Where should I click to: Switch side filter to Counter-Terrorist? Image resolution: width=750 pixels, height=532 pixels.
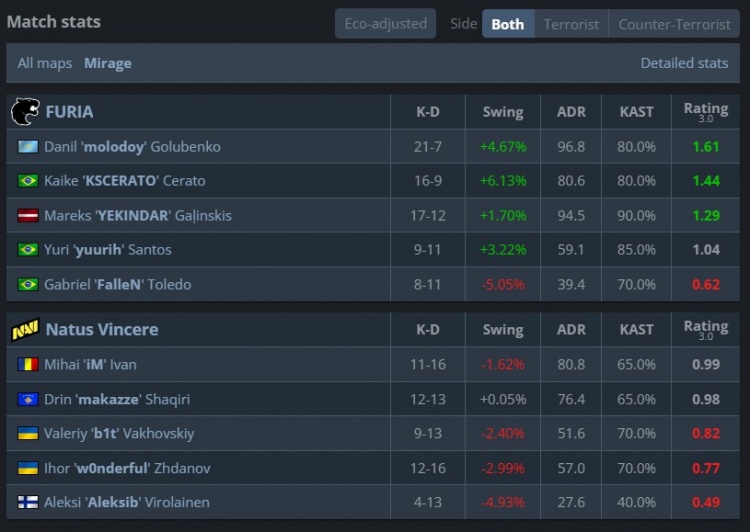674,24
